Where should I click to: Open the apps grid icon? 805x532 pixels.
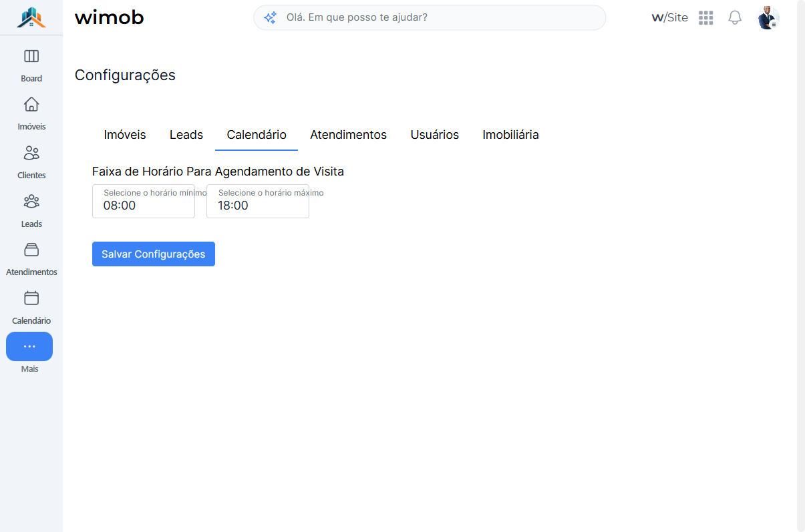click(706, 18)
